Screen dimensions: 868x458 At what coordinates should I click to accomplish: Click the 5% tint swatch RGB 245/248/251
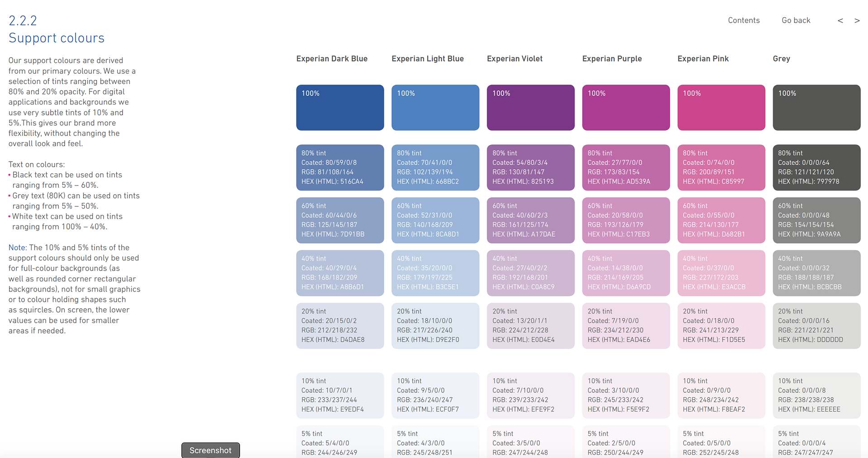pyautogui.click(x=435, y=442)
